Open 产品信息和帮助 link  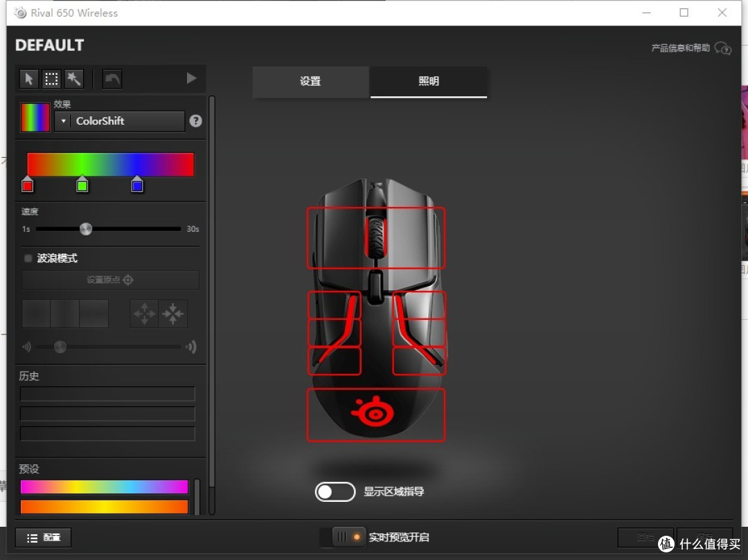click(x=681, y=48)
